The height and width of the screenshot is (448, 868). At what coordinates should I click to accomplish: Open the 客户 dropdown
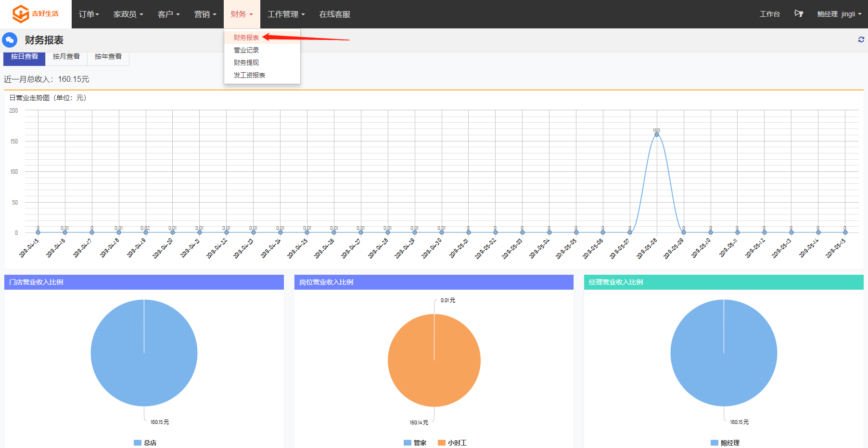coord(168,14)
